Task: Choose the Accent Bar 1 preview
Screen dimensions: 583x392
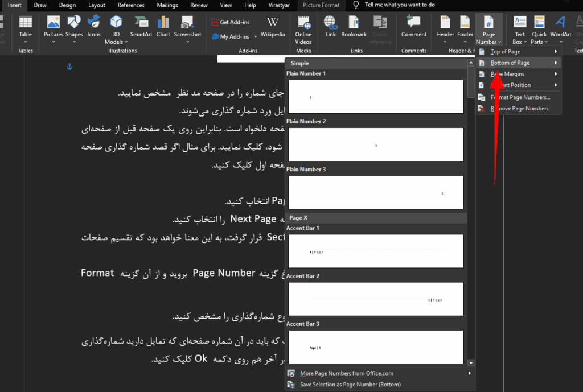Action: tap(376, 251)
